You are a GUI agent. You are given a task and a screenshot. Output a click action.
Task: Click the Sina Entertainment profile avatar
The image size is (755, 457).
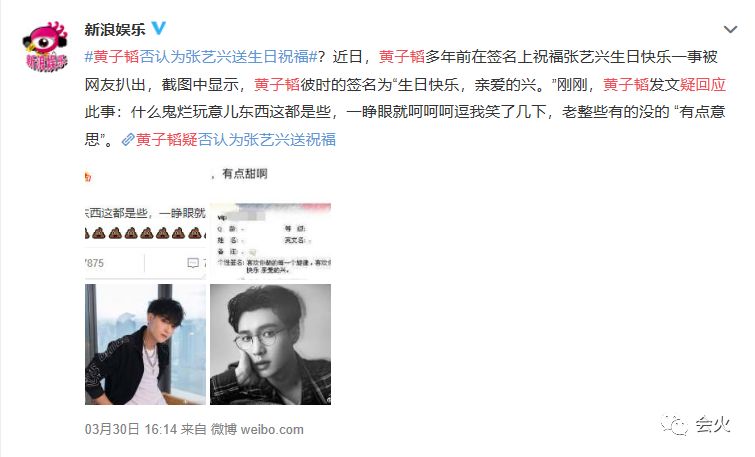46,46
